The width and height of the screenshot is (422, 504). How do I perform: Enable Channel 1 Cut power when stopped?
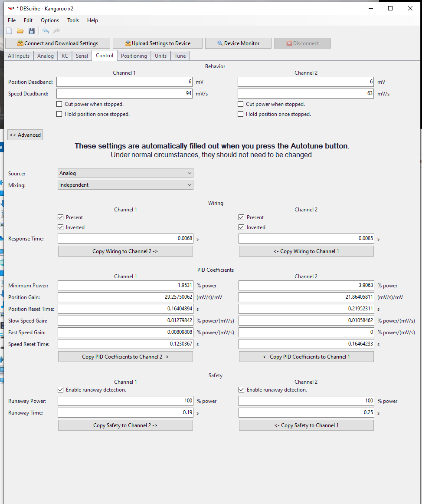(x=59, y=104)
